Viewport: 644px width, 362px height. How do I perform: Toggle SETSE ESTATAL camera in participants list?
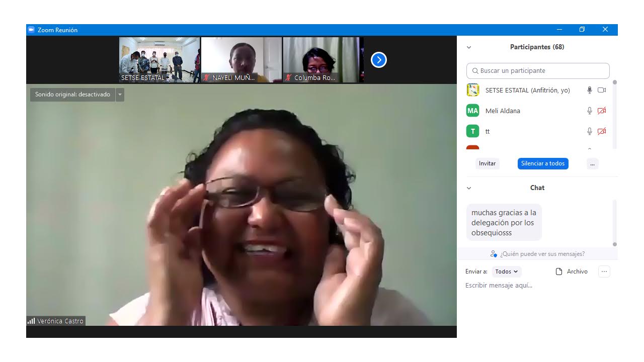pos(602,90)
